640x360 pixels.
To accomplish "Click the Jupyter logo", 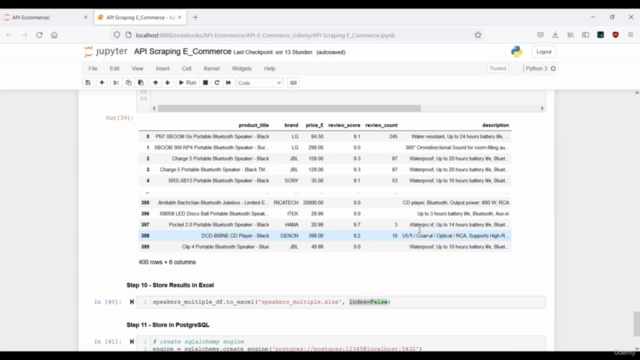I will (106, 51).
